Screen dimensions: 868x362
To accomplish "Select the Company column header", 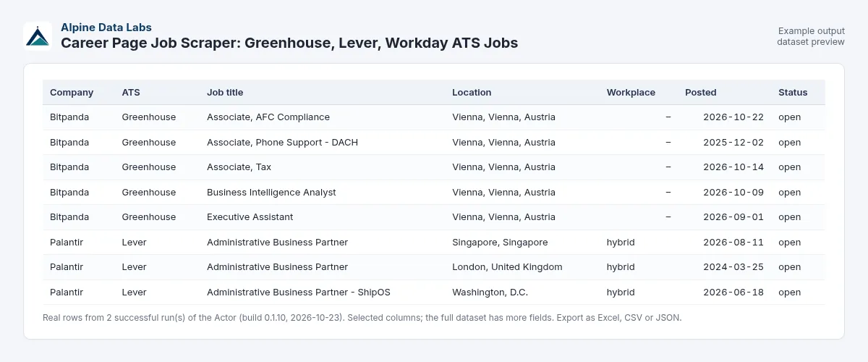I will click(72, 93).
